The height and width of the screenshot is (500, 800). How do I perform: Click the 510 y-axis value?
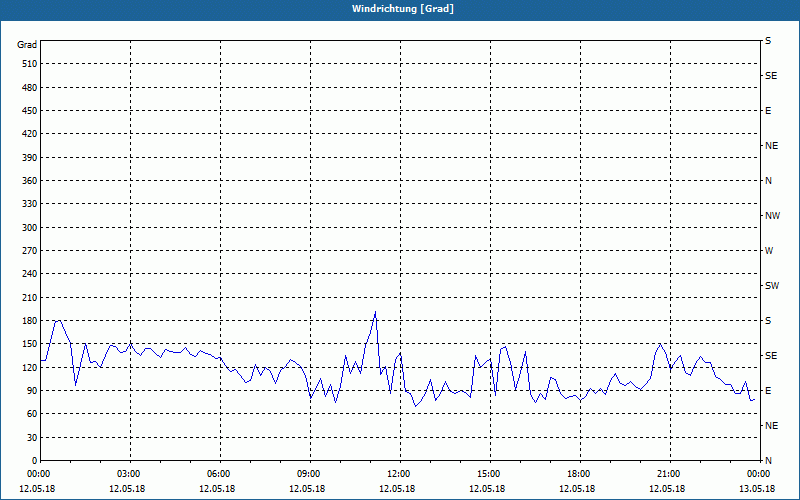click(x=30, y=64)
